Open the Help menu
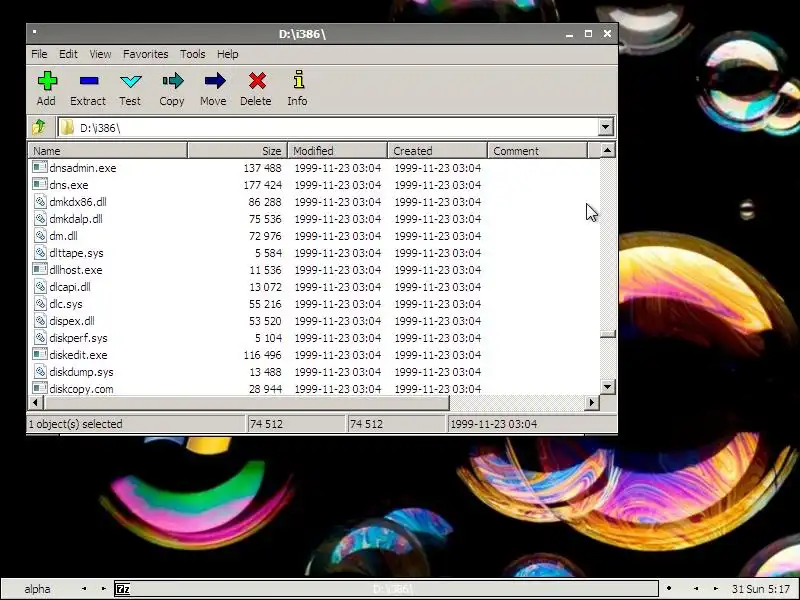The height and width of the screenshot is (600, 800). click(x=228, y=54)
